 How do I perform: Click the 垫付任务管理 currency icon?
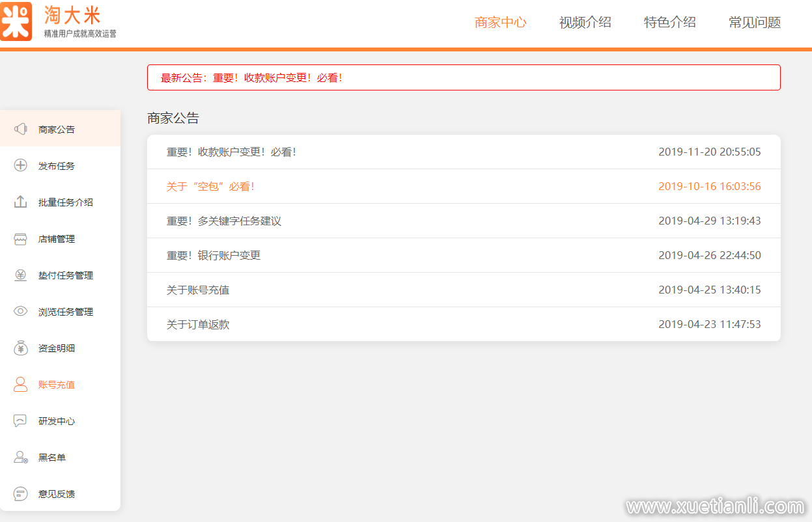20,275
